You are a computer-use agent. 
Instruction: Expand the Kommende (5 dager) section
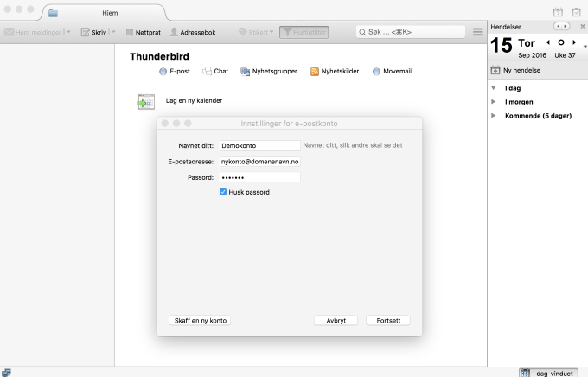pyautogui.click(x=494, y=116)
